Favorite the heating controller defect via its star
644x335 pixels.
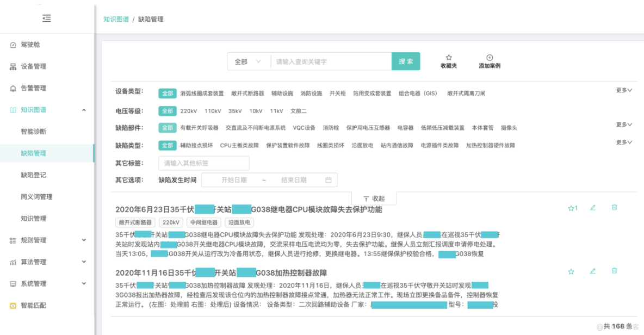tap(571, 271)
